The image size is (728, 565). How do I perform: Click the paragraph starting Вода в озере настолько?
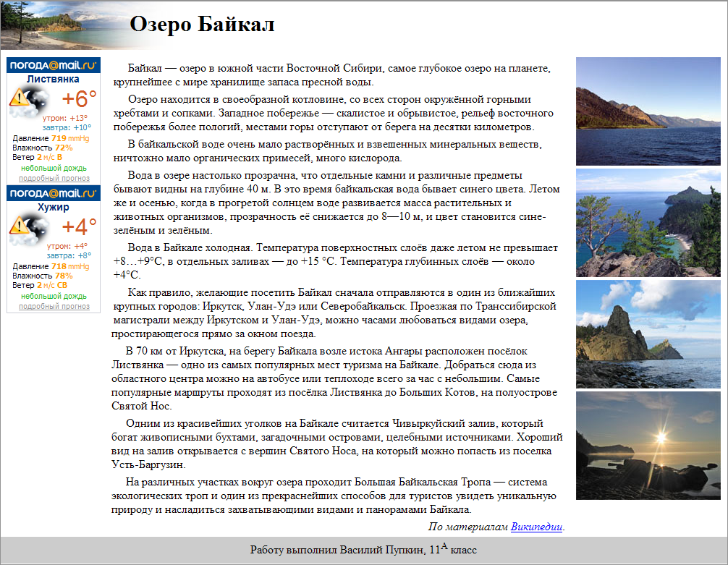click(337, 203)
